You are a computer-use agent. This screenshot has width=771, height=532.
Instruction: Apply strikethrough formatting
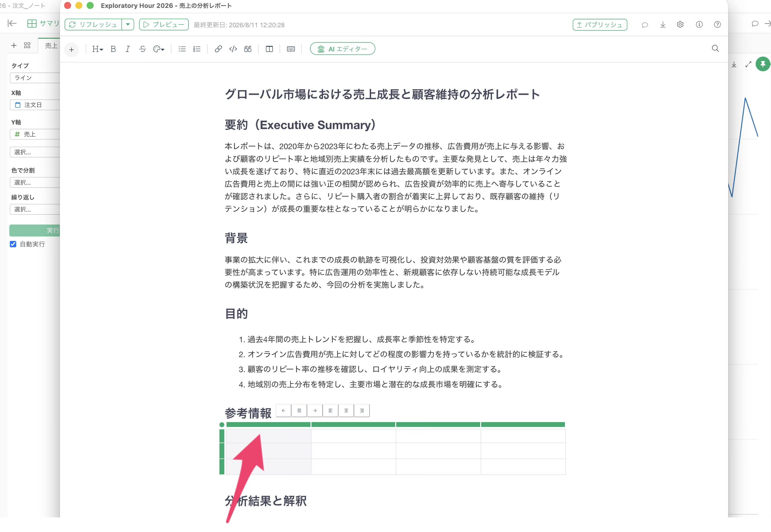click(143, 49)
